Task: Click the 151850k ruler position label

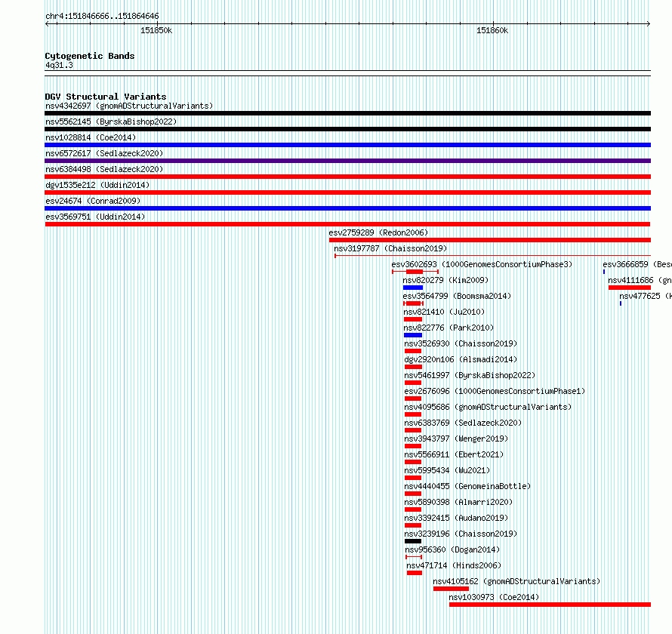Action: point(156,30)
